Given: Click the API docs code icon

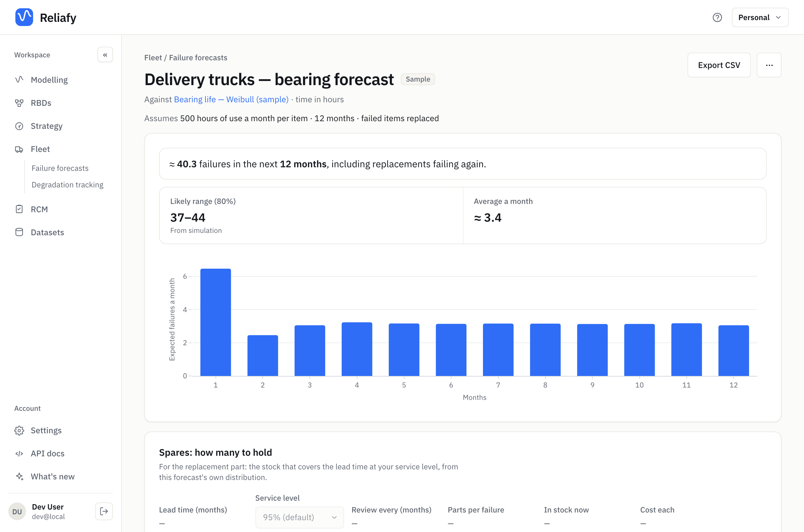Looking at the screenshot, I should 19,453.
